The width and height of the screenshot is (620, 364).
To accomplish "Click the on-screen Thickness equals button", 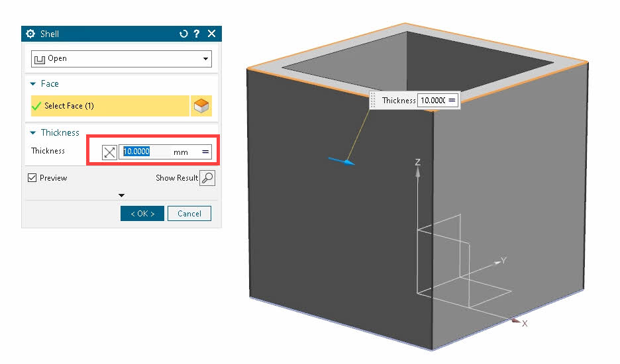I will (x=452, y=101).
